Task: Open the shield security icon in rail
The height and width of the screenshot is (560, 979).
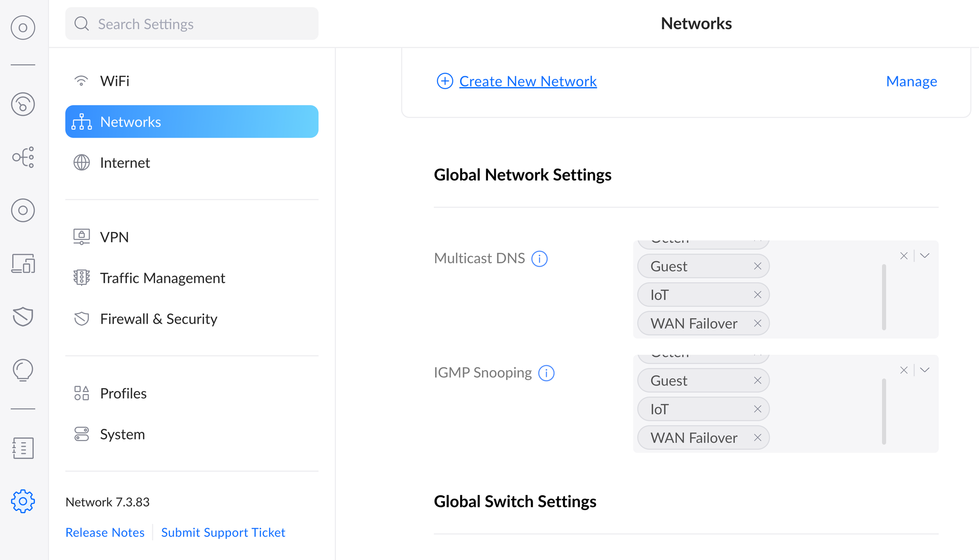Action: [x=23, y=316]
